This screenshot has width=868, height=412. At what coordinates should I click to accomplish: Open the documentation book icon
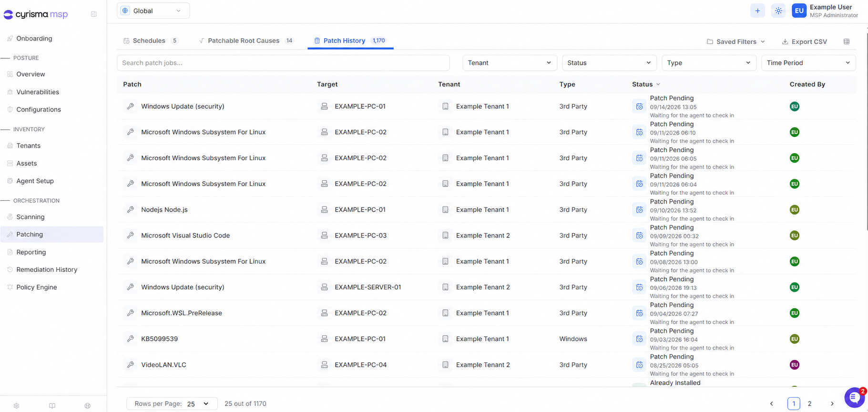[52, 406]
